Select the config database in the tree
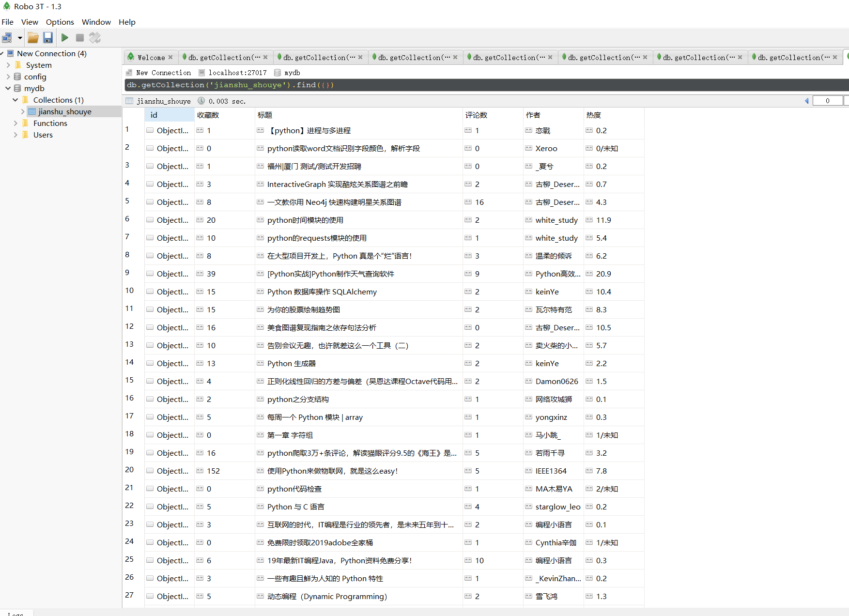Viewport: 849px width, 616px height. 35,77
